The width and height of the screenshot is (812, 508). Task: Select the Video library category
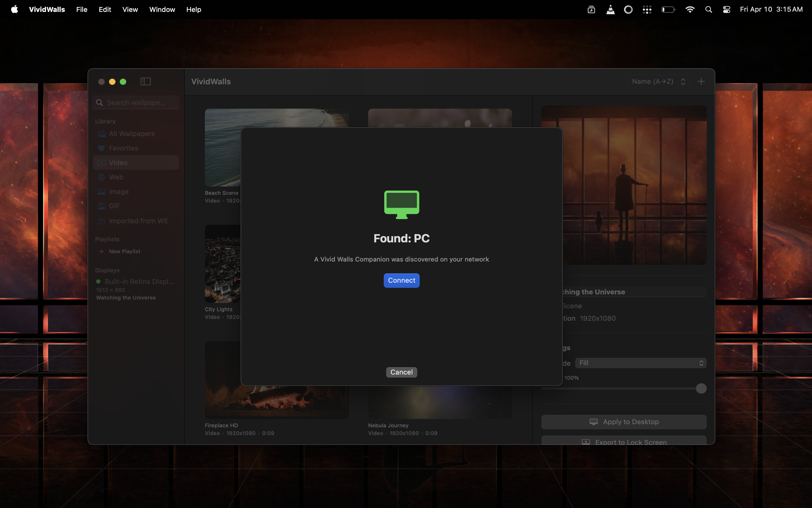coord(136,163)
